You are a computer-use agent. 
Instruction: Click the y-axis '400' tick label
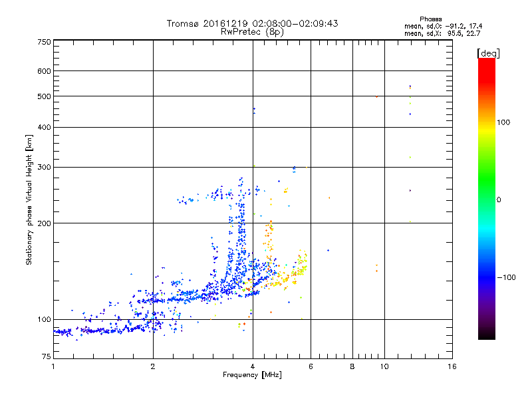pos(44,128)
